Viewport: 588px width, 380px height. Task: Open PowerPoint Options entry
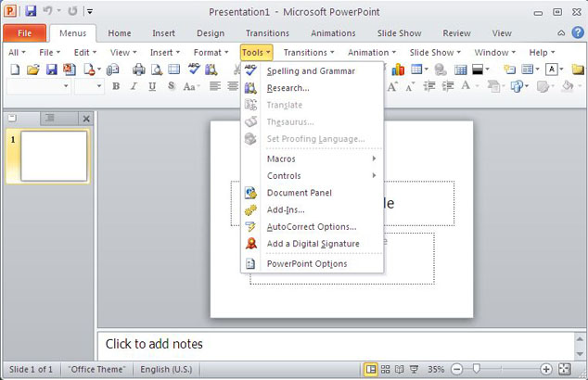coord(312,264)
